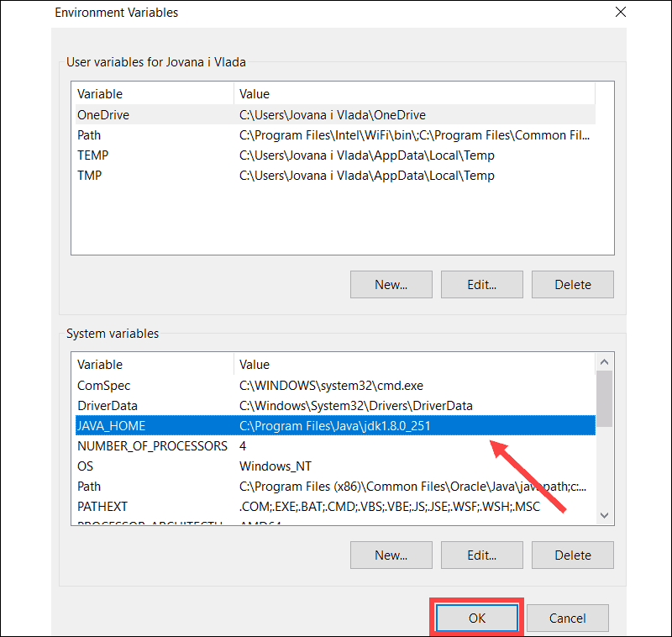Image resolution: width=672 pixels, height=637 pixels.
Task: Click Edit under System variables
Action: click(x=481, y=555)
